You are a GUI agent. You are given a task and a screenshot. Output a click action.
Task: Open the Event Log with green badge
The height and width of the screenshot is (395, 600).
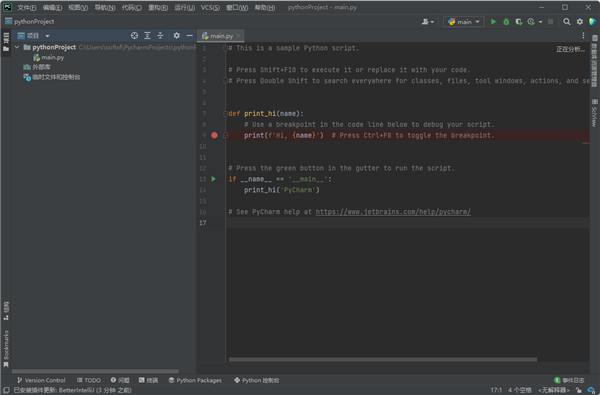(569, 380)
